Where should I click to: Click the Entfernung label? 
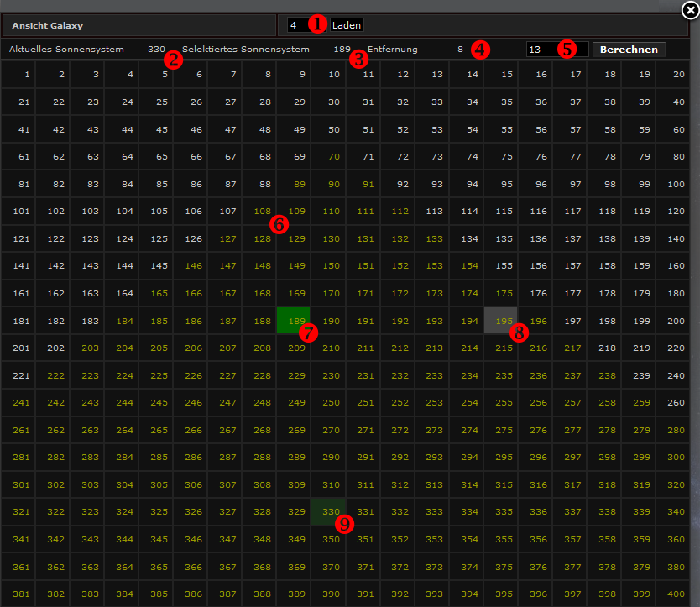[393, 50]
